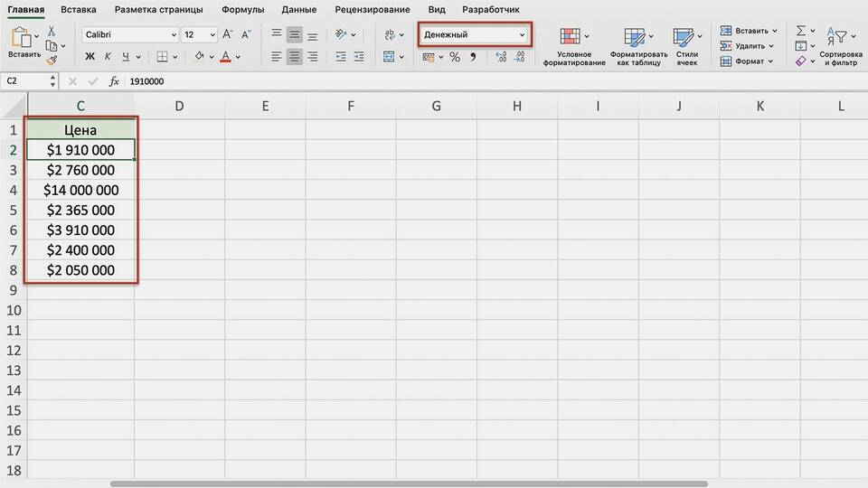Click Вставить cells button in ribbon
Screen dimensions: 868x488
pos(749,31)
